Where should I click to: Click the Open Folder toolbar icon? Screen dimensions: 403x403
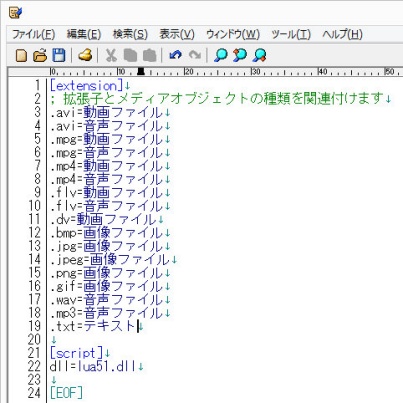click(x=40, y=55)
